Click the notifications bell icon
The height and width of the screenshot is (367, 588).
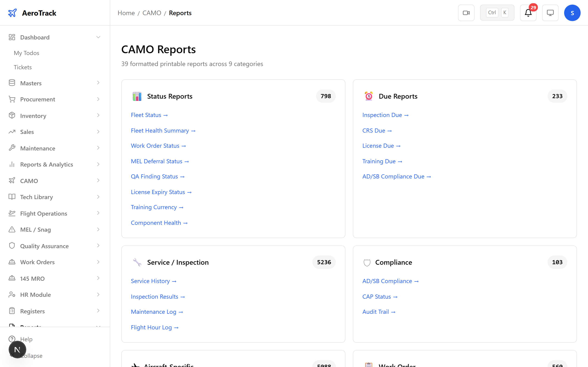point(528,13)
